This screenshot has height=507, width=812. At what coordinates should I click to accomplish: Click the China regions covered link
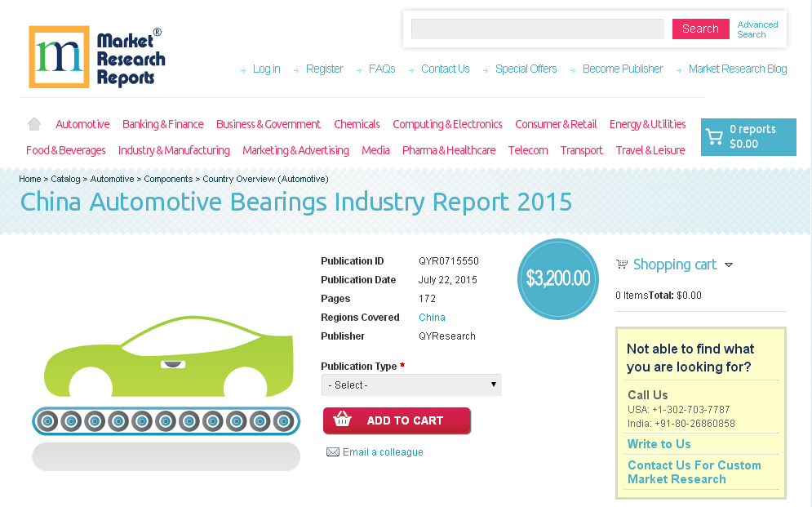click(432, 317)
